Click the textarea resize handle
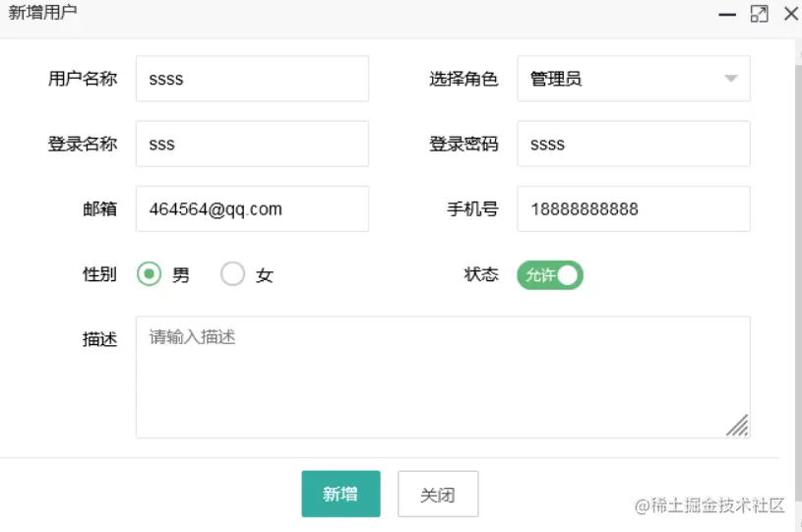802x532 pixels. pyautogui.click(x=738, y=425)
